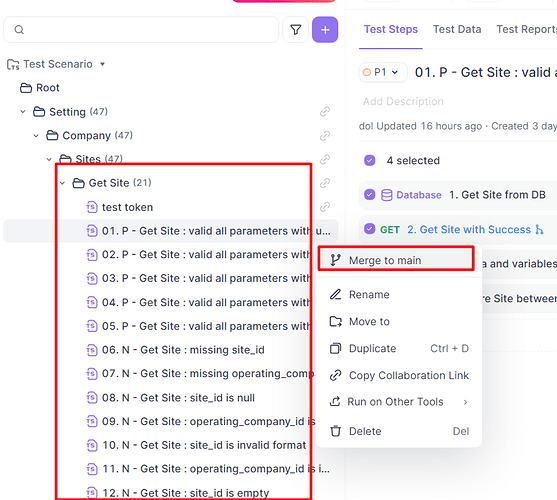Uncheck the 4 selected checkbox

[x=369, y=161]
